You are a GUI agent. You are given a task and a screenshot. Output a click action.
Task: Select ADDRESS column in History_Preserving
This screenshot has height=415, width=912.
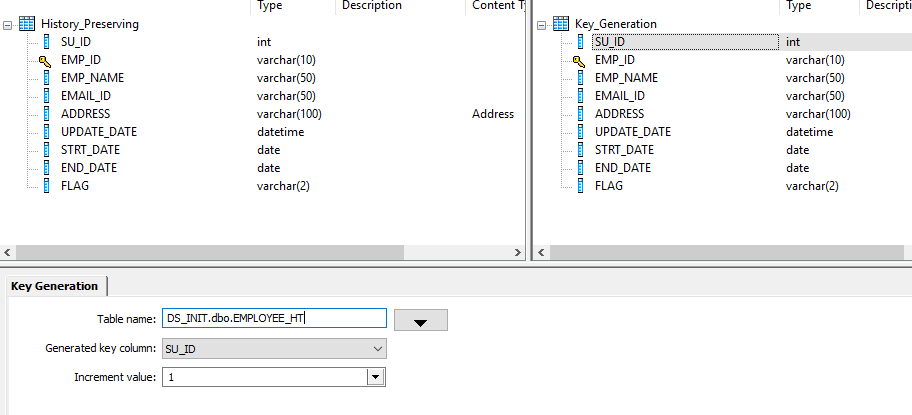[86, 114]
